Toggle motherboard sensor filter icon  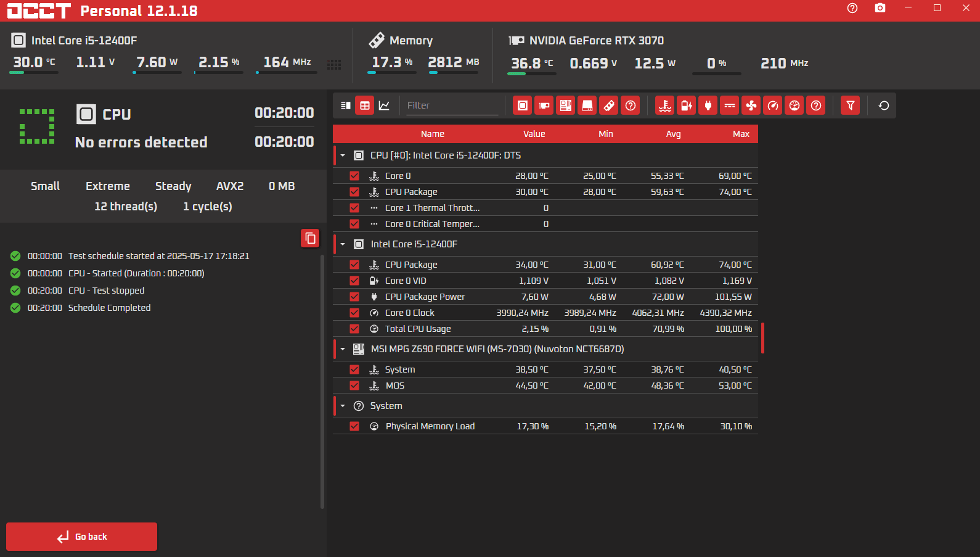click(x=565, y=105)
